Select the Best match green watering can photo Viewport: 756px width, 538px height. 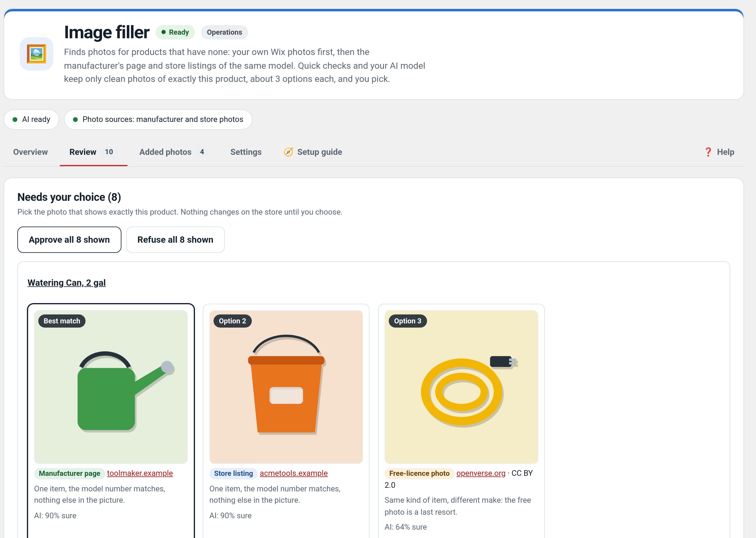[111, 387]
